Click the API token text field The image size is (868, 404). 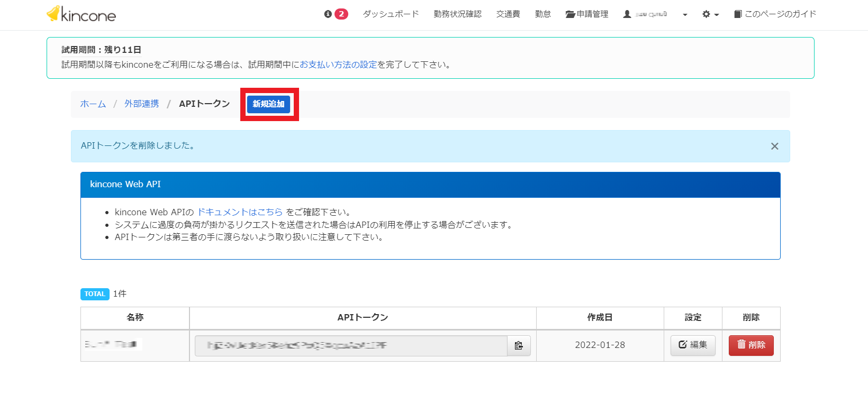pos(351,346)
